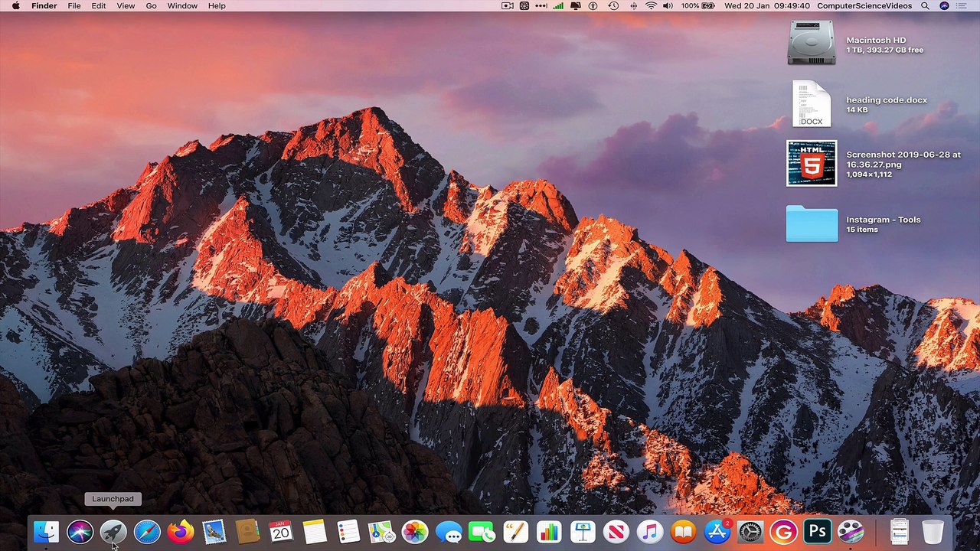Open System Preferences gear icon
This screenshot has width=980, height=551.
click(x=750, y=531)
